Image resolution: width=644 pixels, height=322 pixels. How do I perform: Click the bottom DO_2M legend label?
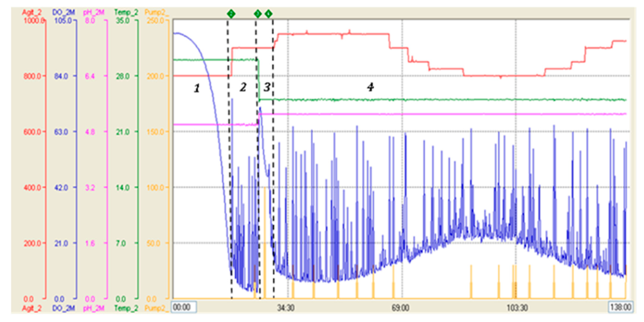pyautogui.click(x=63, y=308)
